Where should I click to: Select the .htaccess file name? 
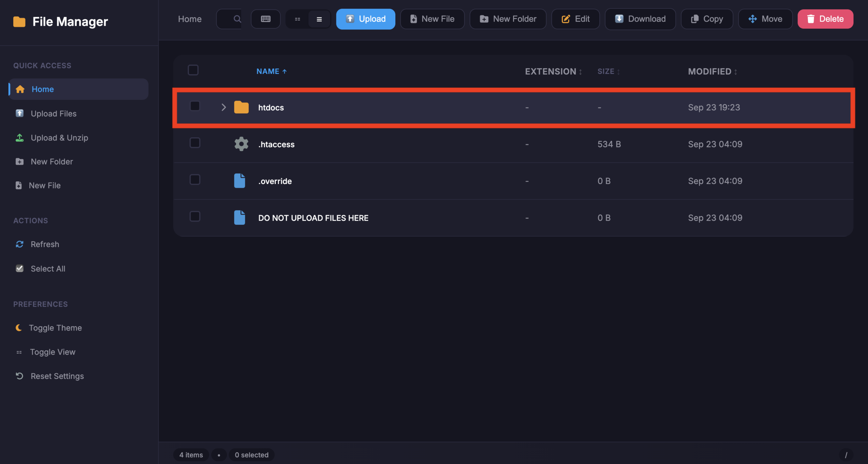pos(276,144)
